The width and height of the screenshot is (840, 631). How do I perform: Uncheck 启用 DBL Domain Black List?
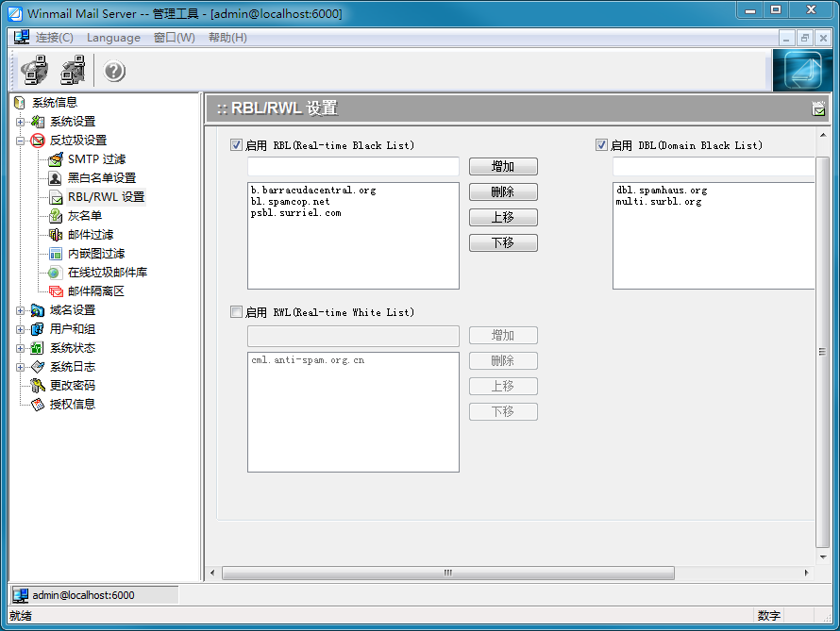point(601,146)
